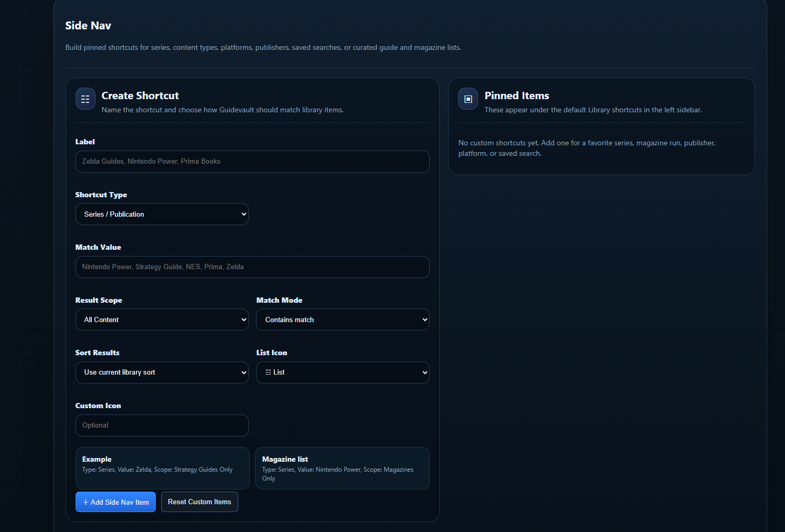Open the Result Scope dropdown
The height and width of the screenshot is (532, 785).
[x=162, y=320]
